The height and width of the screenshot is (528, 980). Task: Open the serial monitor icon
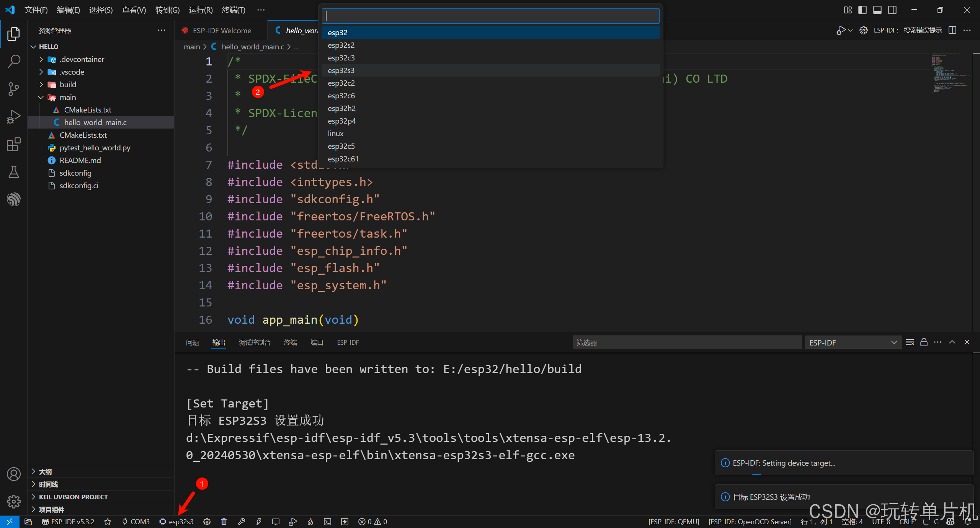276,521
